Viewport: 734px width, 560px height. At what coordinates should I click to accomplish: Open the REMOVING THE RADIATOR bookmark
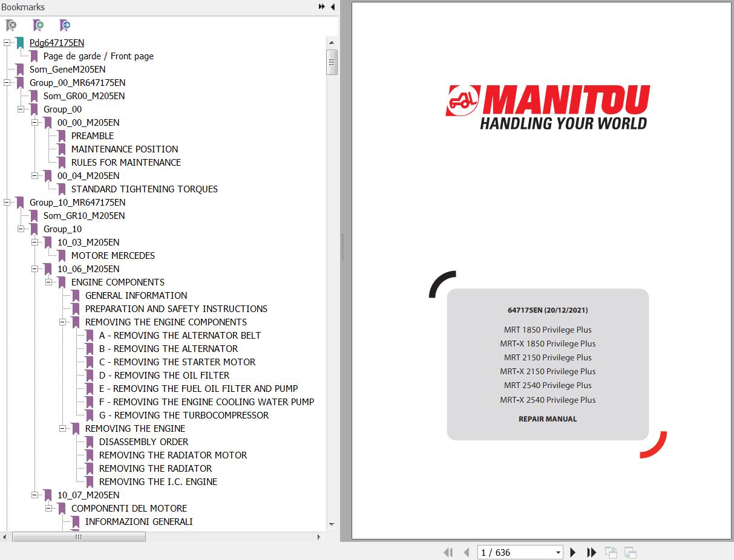tap(156, 469)
